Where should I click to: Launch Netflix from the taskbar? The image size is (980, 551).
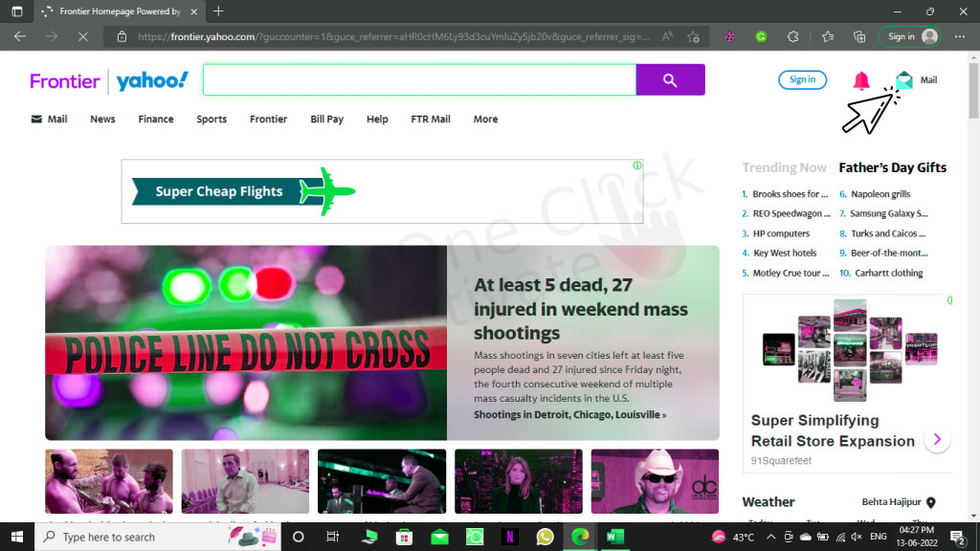pos(510,537)
